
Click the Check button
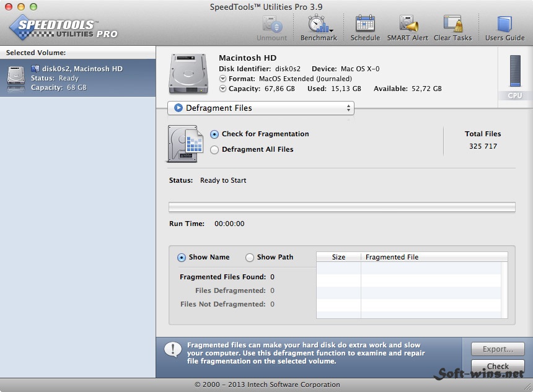[x=498, y=366]
